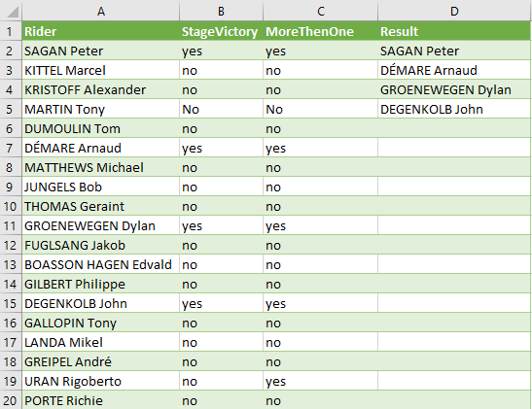
Task: Select column B header
Action: click(221, 12)
